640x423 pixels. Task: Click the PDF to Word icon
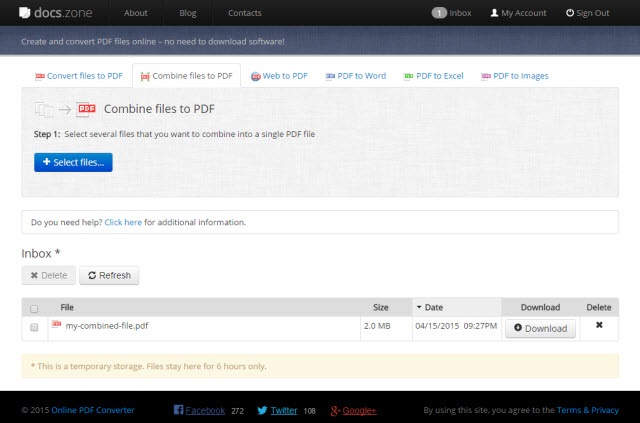[330, 76]
